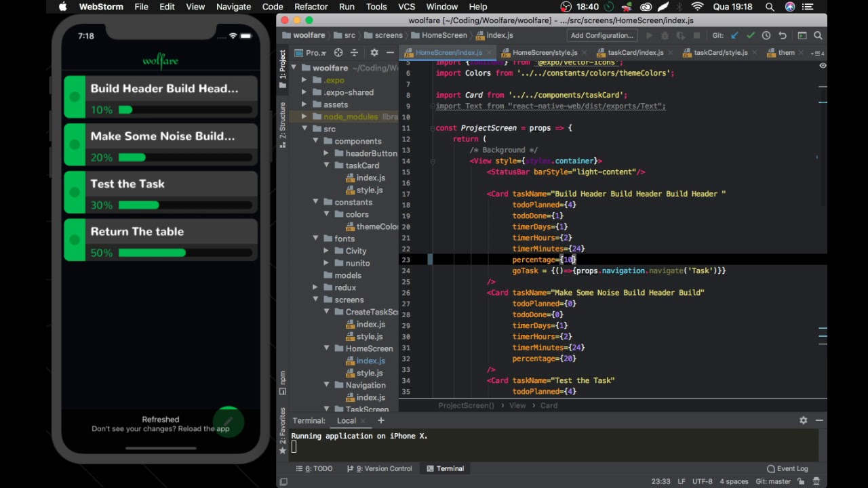
Task: Open the macOS notification center list icon
Action: 809,7
